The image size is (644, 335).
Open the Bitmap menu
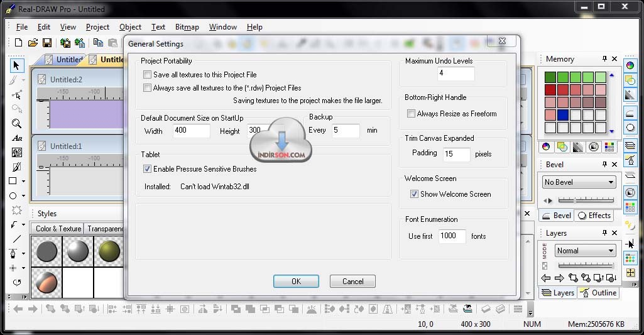pyautogui.click(x=187, y=27)
